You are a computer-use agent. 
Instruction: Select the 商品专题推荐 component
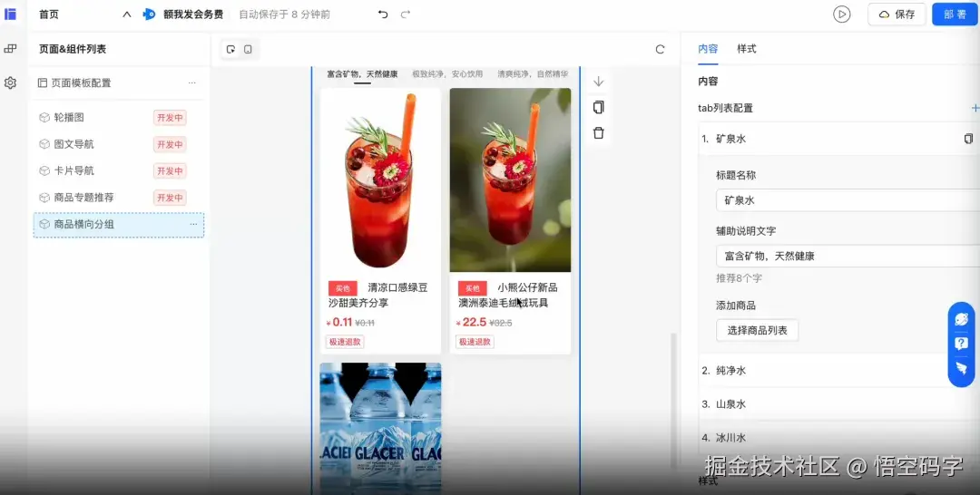point(83,198)
